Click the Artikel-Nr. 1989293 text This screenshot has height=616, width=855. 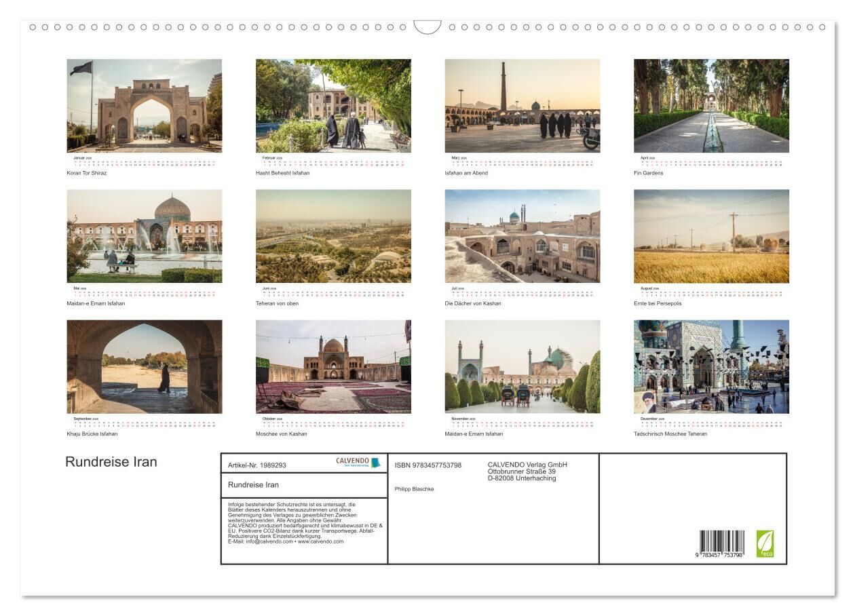click(257, 465)
